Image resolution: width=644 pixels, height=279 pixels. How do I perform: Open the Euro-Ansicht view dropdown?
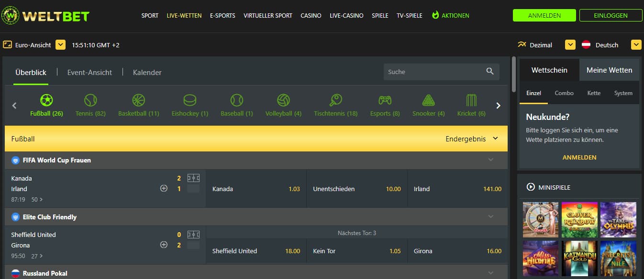tap(60, 45)
